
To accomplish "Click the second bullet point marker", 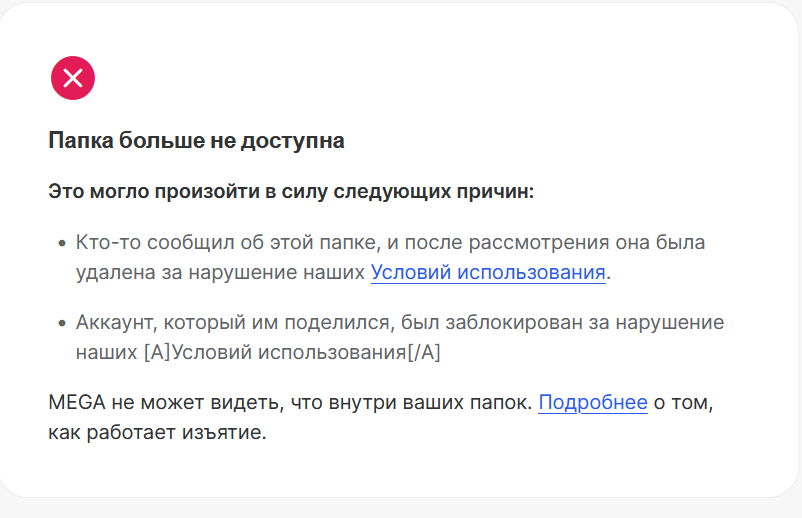I will coord(62,323).
